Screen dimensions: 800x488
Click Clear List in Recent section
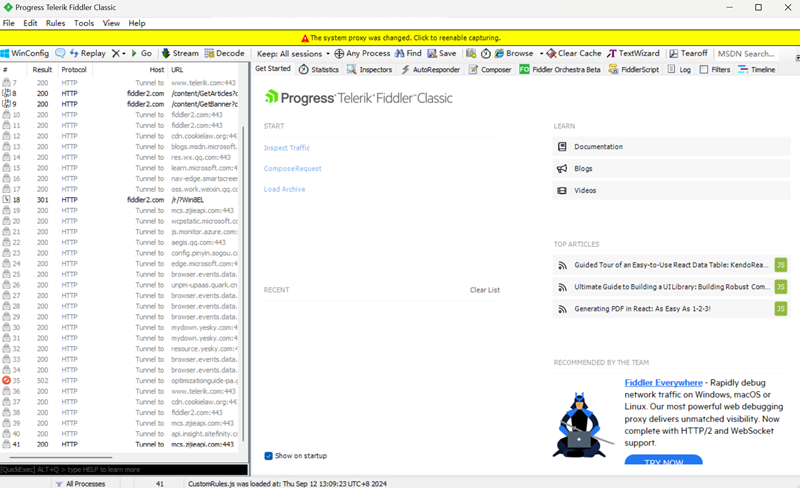point(485,290)
